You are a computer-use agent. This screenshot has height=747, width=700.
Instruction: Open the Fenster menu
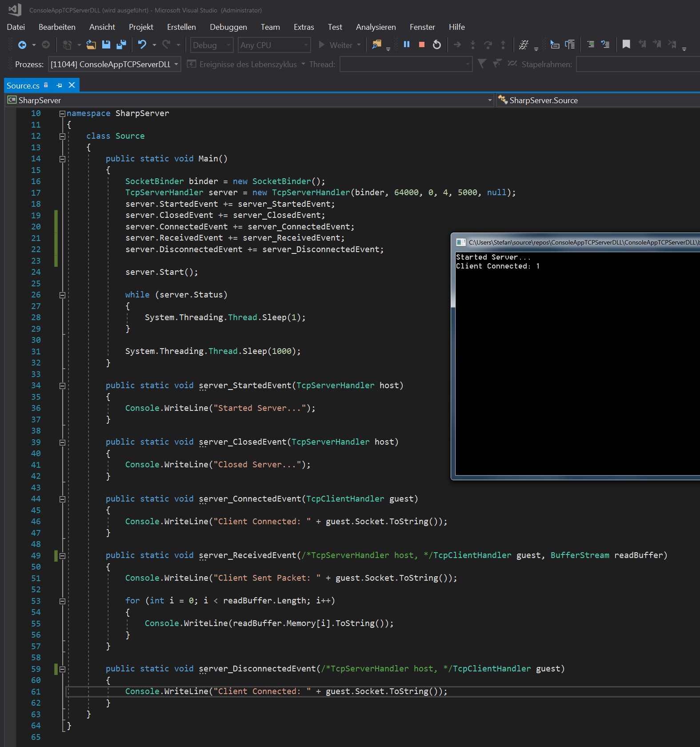point(422,27)
